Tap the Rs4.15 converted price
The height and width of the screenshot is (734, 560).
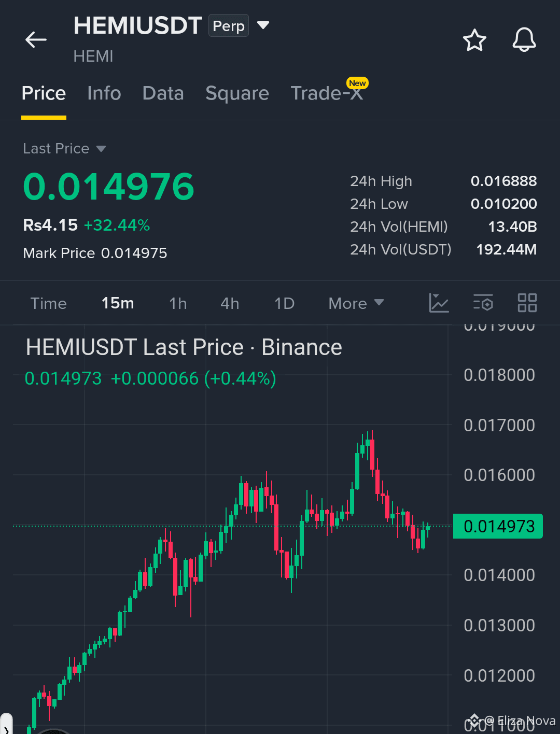(x=50, y=225)
